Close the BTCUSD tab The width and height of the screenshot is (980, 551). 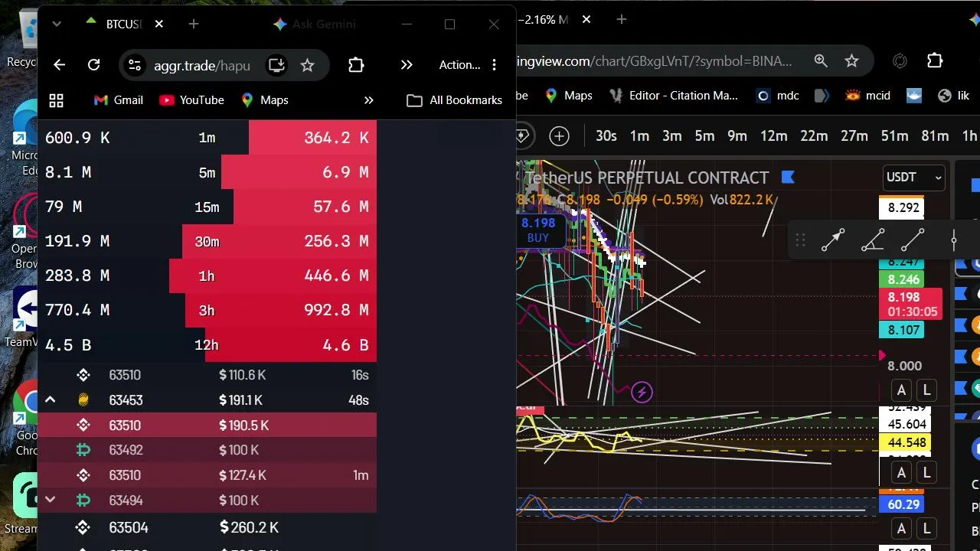coord(158,24)
